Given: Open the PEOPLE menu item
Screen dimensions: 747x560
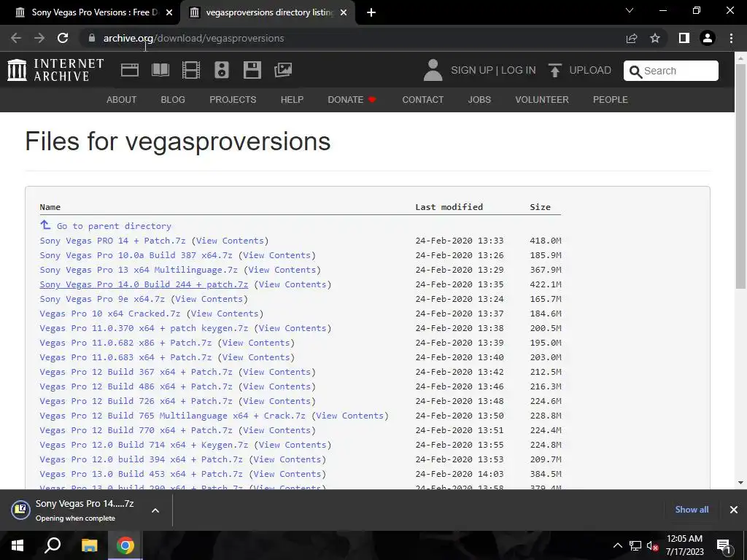Looking at the screenshot, I should pos(611,99).
